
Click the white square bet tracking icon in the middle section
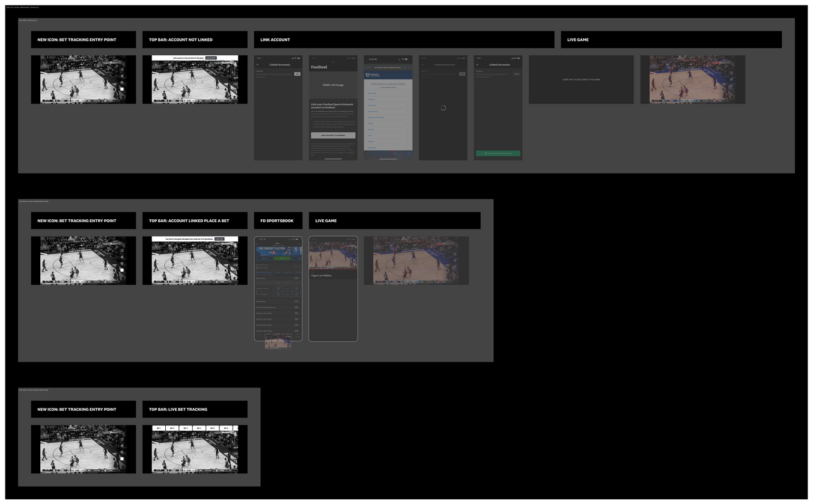122,270
